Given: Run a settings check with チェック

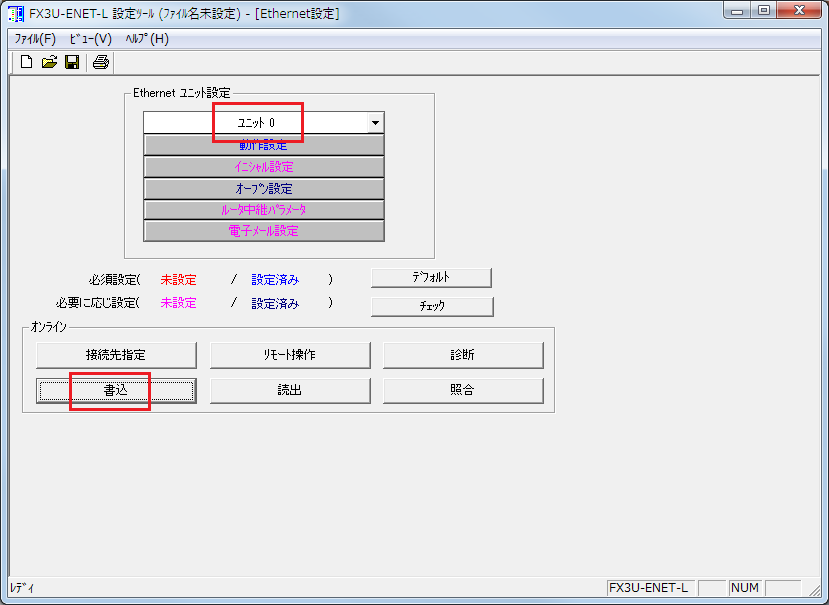Looking at the screenshot, I should (431, 306).
